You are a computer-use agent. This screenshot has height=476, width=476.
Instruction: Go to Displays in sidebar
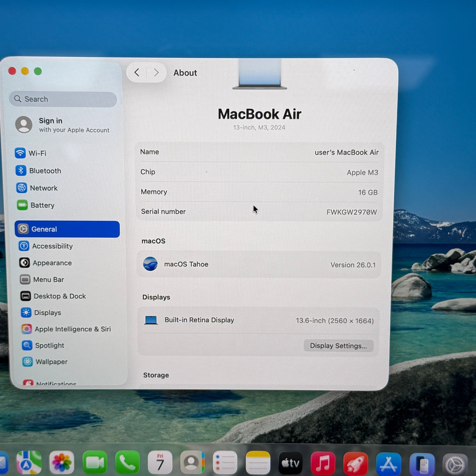point(48,313)
